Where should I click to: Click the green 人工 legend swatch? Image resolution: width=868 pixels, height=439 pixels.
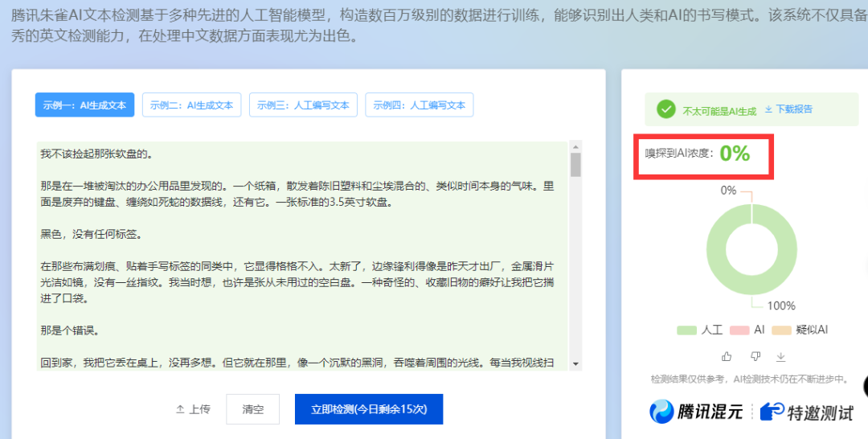[x=686, y=330]
